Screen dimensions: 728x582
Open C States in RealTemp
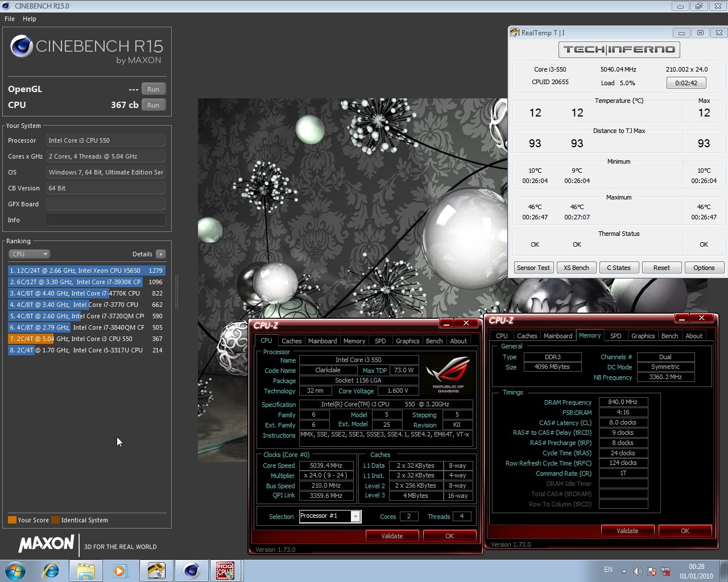pyautogui.click(x=619, y=268)
